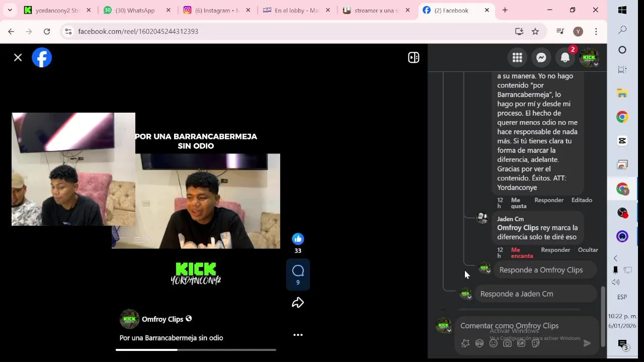Viewport: 644px width, 362px height.
Task: Go back in browser history
Action: click(x=11, y=31)
